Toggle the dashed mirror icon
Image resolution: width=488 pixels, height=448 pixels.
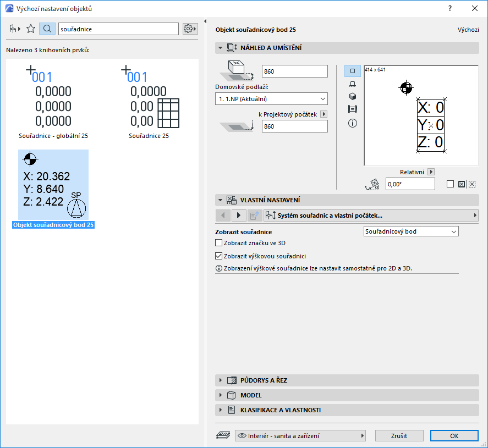472,184
